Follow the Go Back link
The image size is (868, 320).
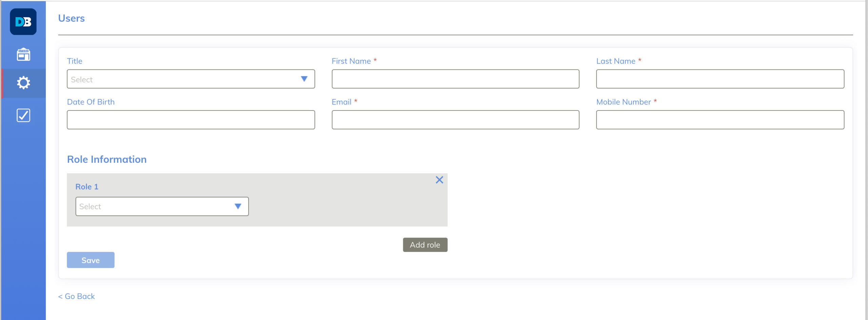pyautogui.click(x=77, y=296)
